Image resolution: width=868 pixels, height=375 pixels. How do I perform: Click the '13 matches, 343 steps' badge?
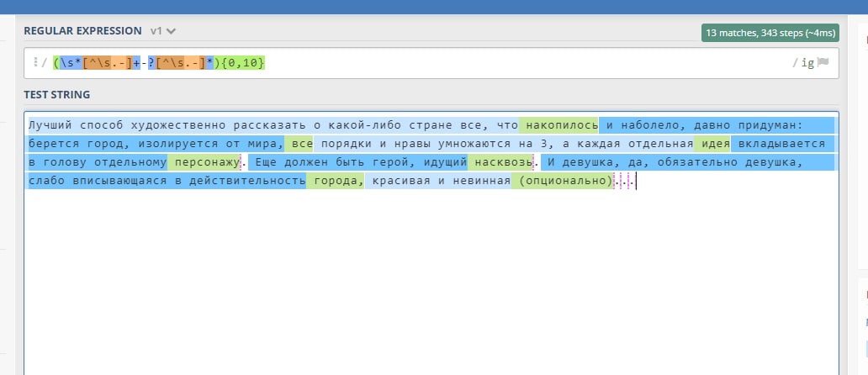[x=770, y=33]
